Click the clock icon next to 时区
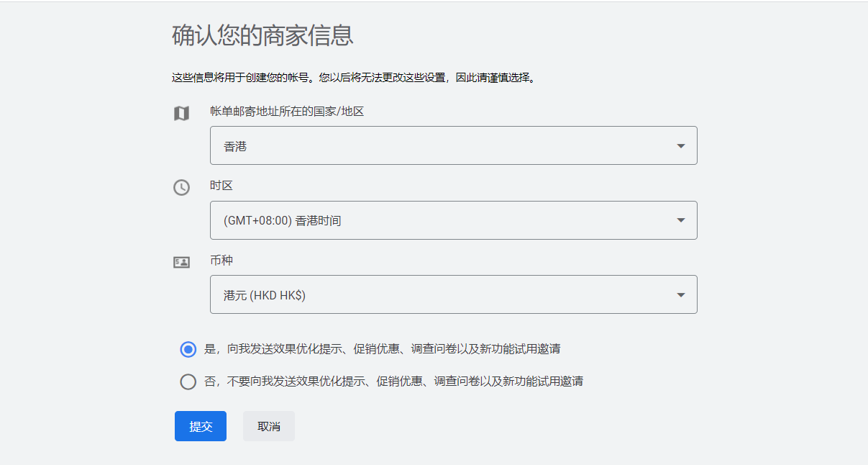Screen dimensions: 868x465 (181, 187)
